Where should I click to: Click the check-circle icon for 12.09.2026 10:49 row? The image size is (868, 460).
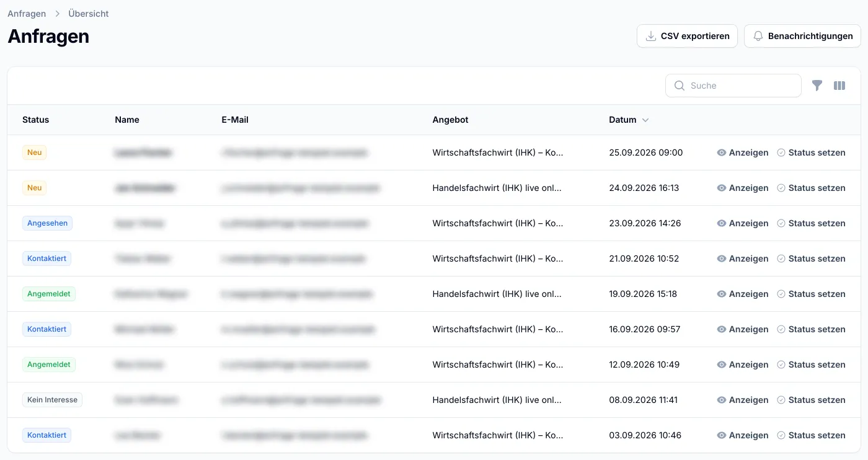(x=781, y=365)
